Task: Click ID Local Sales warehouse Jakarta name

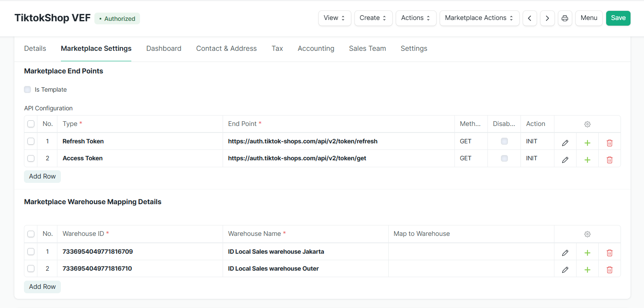Action: pos(306,252)
